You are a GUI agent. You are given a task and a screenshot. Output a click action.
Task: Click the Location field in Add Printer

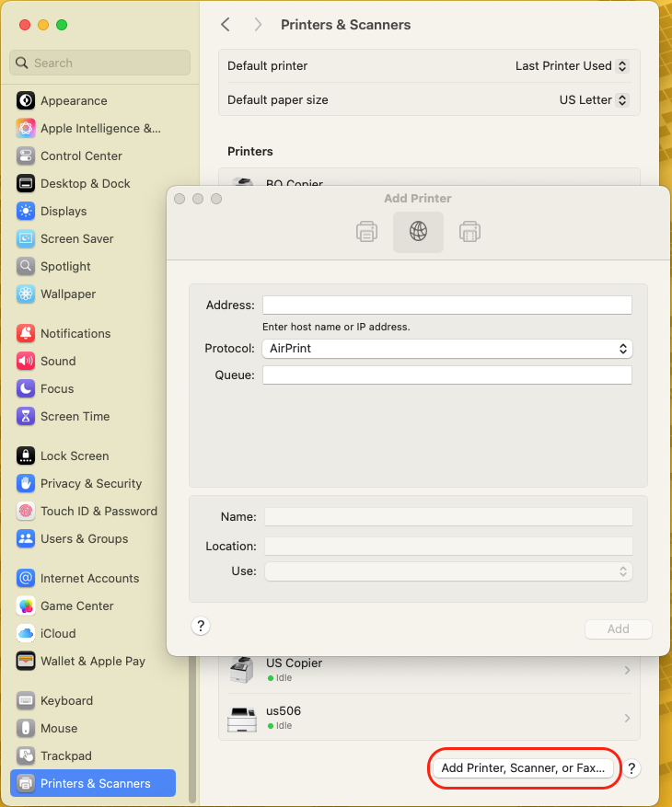tap(448, 546)
